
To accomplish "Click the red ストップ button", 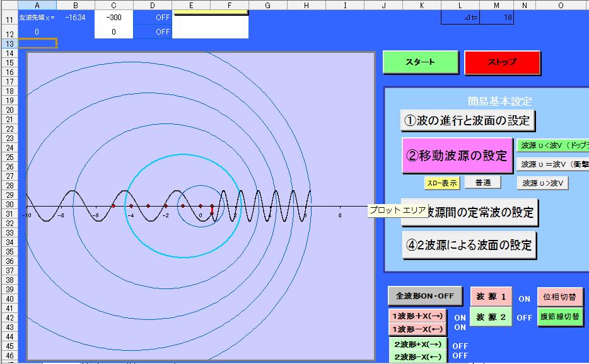I will tap(502, 62).
